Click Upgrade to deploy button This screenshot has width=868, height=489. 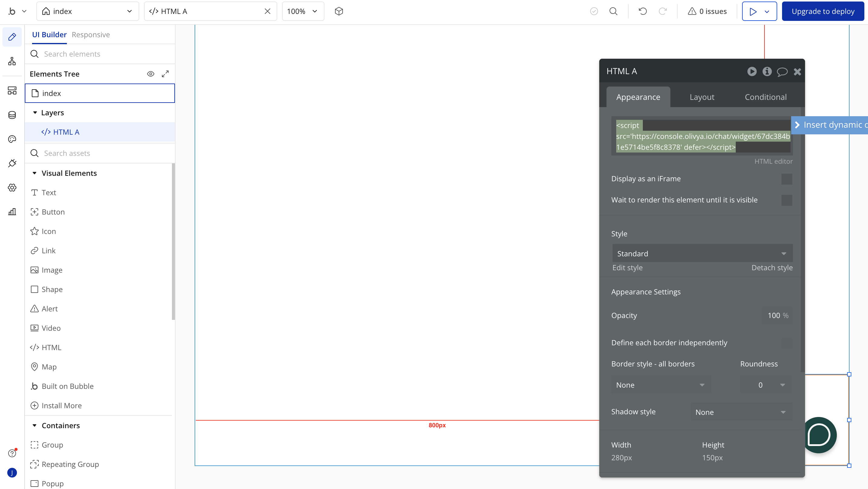point(823,11)
